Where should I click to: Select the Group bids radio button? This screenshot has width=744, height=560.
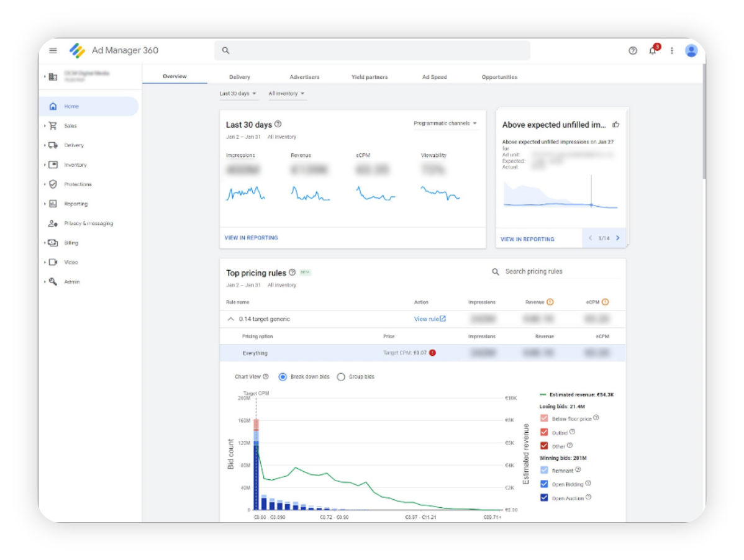tap(341, 377)
